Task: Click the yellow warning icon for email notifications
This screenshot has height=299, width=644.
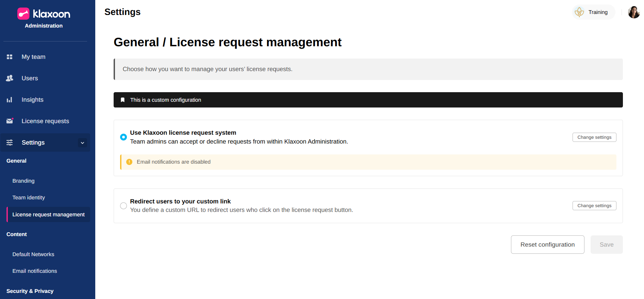Action: click(129, 162)
